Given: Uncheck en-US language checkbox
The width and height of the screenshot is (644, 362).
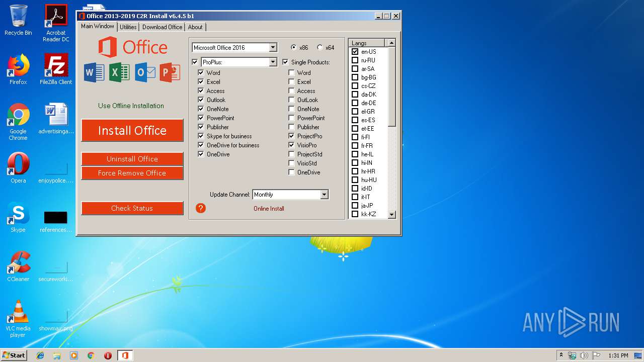Looking at the screenshot, I should (355, 52).
